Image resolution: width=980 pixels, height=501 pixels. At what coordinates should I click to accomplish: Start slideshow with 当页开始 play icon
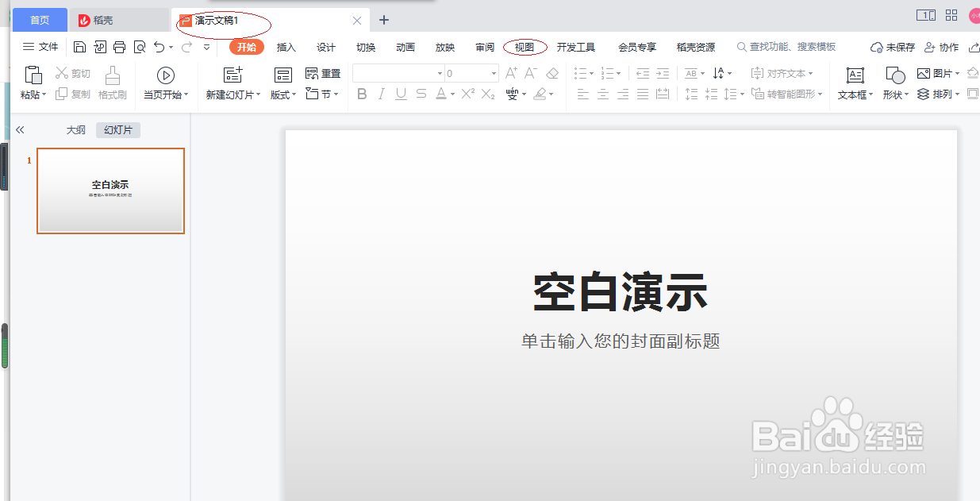pyautogui.click(x=165, y=76)
